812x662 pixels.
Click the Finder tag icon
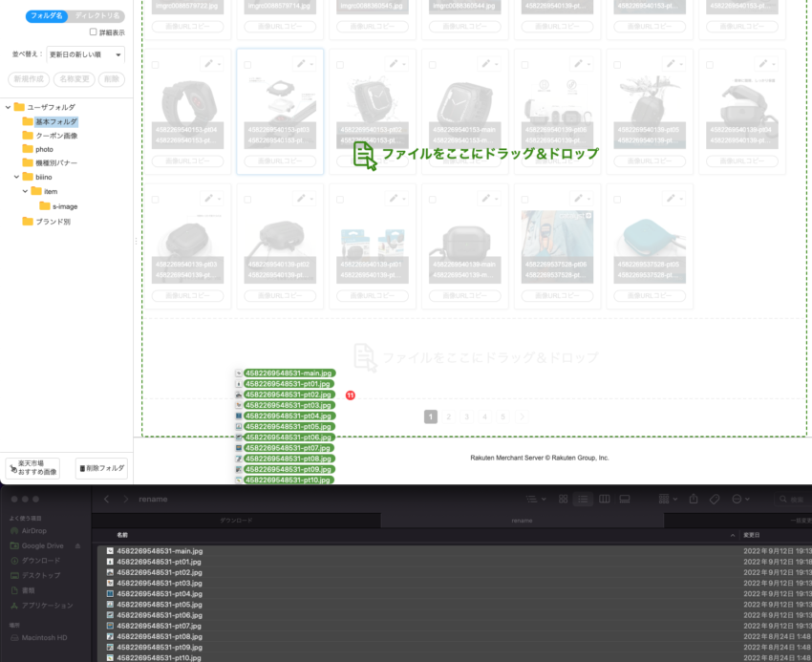[x=715, y=500]
